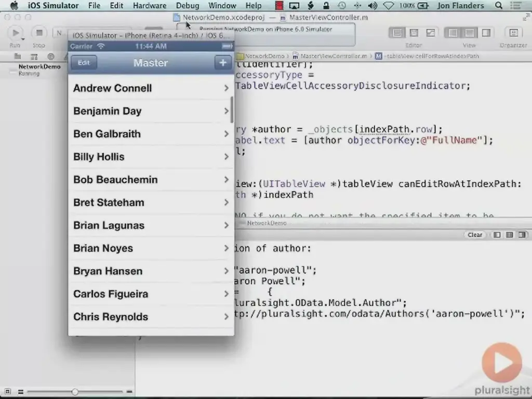This screenshot has height=399, width=532.
Task: Open the Help menu
Action: 254,5
